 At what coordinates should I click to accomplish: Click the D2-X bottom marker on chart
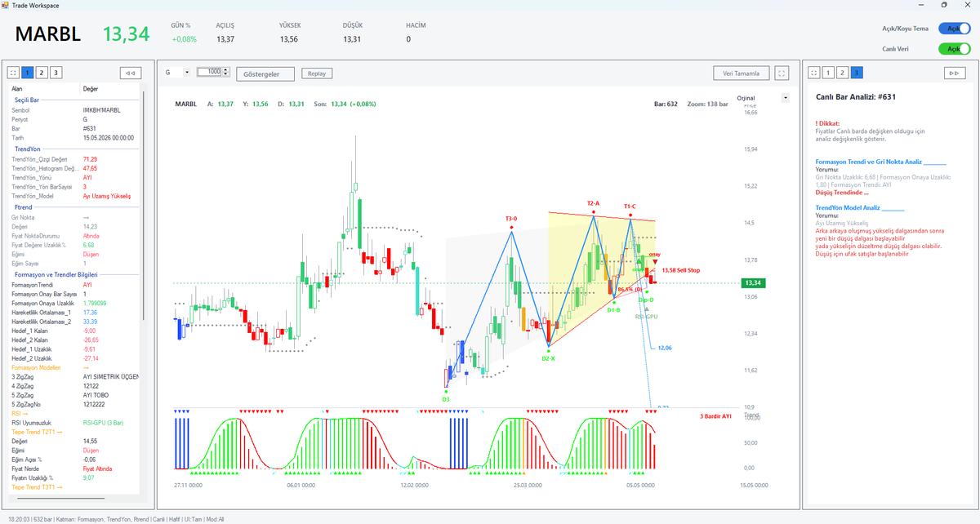pyautogui.click(x=549, y=358)
